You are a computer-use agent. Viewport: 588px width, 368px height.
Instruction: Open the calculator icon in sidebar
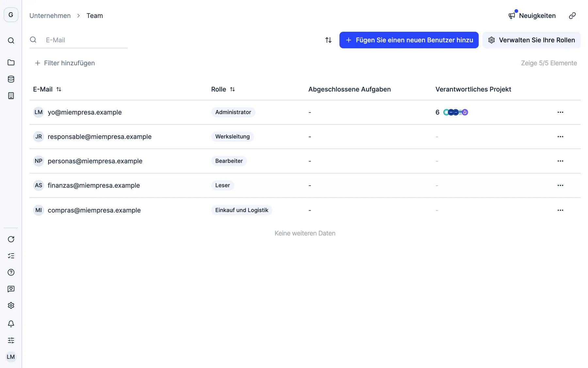click(x=11, y=96)
